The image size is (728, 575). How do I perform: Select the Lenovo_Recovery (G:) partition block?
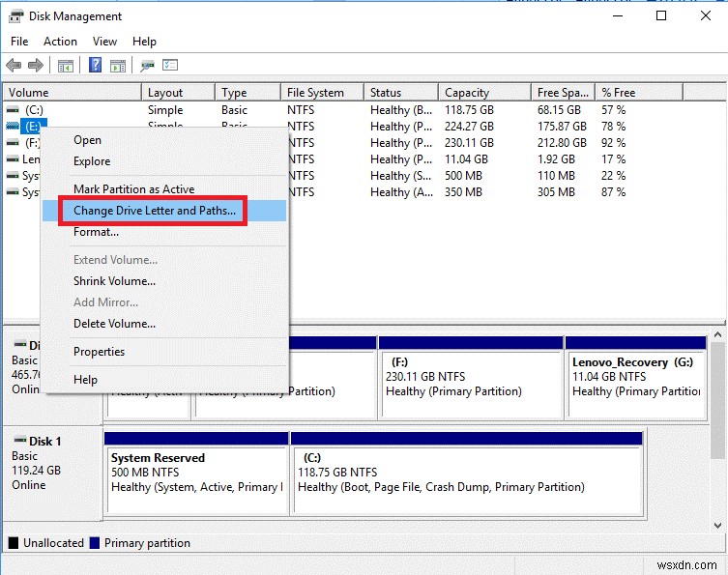[x=636, y=378]
